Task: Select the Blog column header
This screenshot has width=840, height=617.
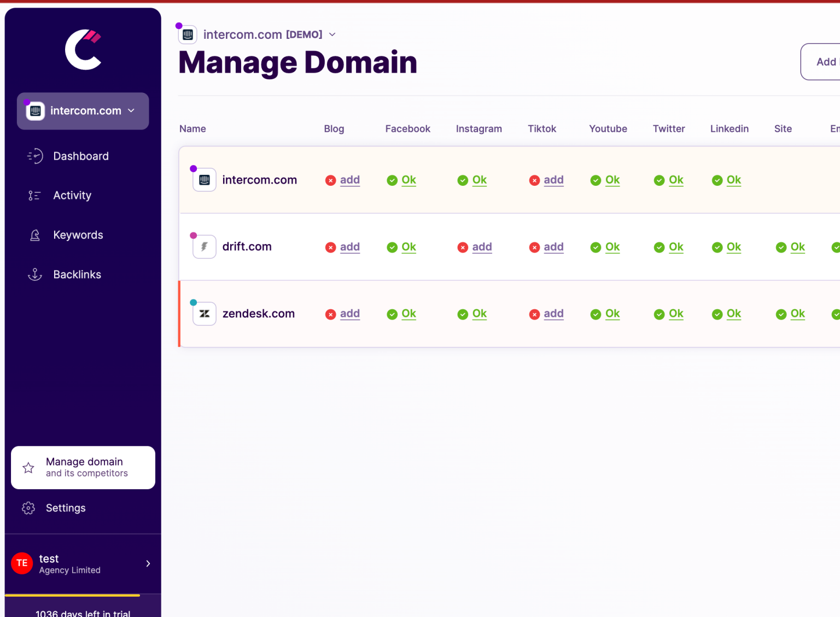Action: [x=334, y=128]
